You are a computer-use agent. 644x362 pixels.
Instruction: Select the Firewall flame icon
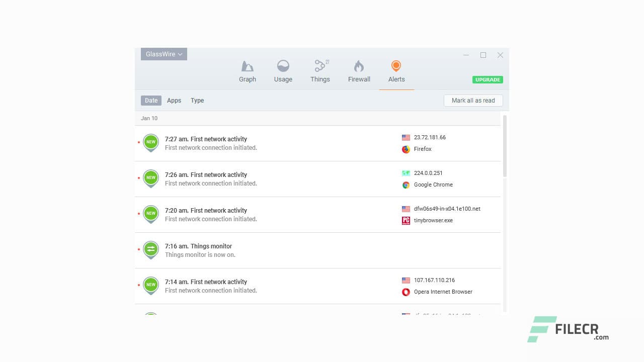(359, 66)
